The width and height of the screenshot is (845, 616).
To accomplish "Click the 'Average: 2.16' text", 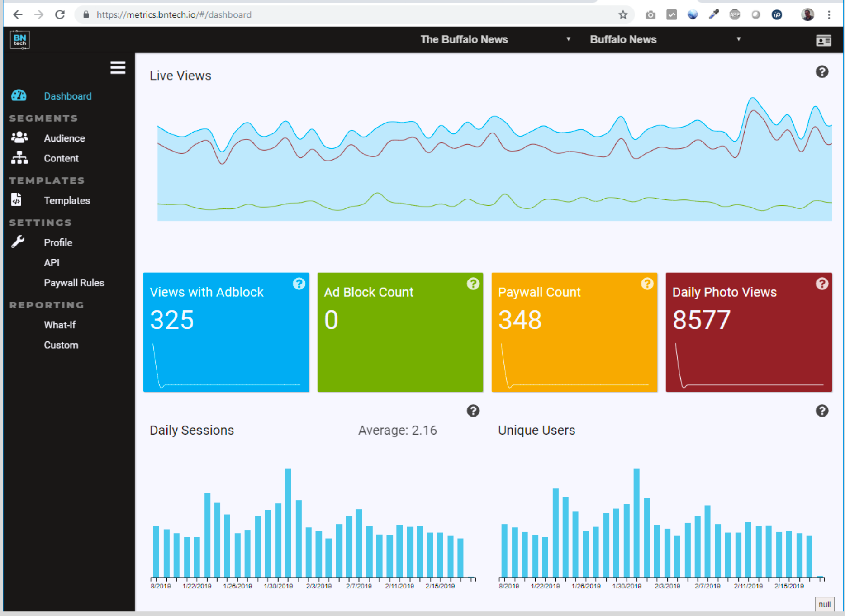I will [398, 430].
